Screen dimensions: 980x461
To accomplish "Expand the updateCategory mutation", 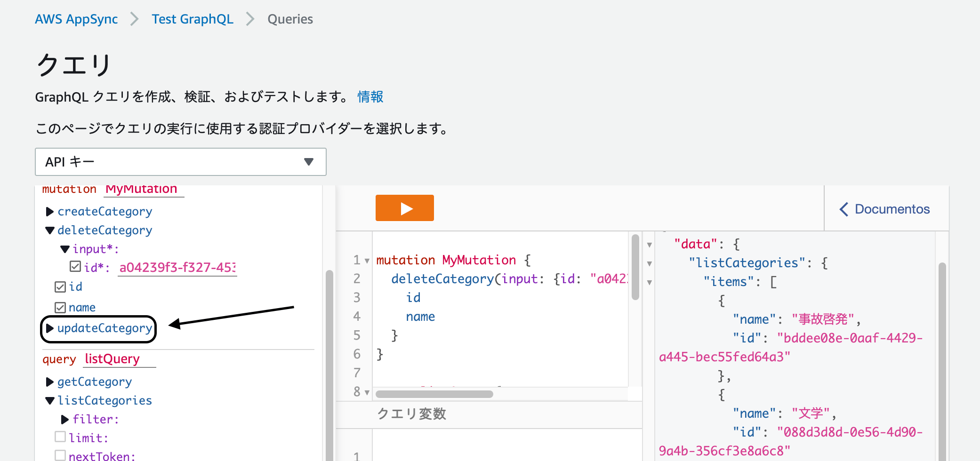I will [x=49, y=328].
